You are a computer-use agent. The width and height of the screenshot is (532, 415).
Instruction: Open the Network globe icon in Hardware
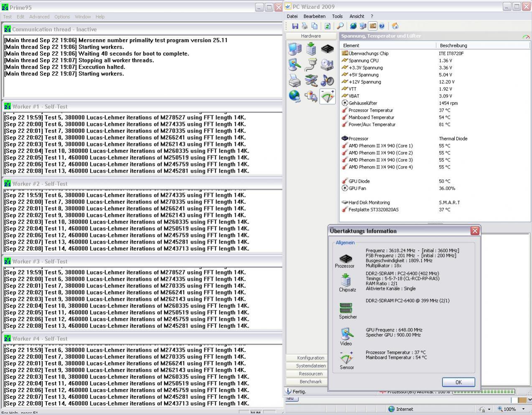pyautogui.click(x=295, y=96)
